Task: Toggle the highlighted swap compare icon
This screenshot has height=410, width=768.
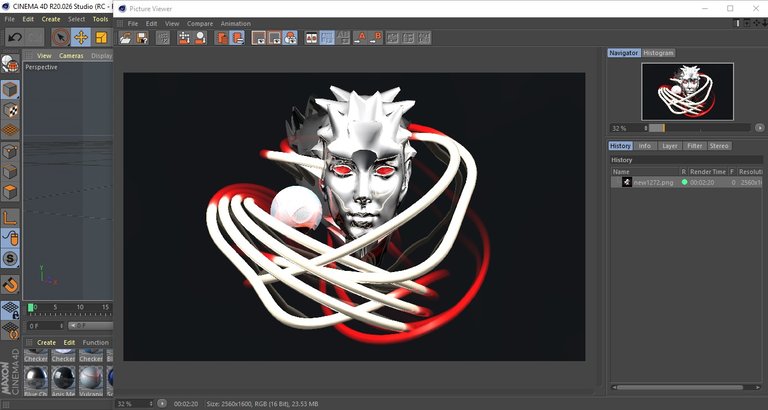Action: 327,38
